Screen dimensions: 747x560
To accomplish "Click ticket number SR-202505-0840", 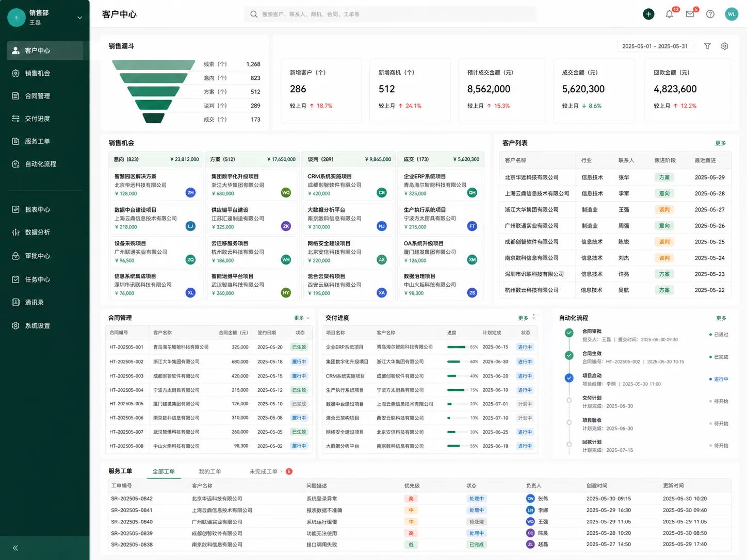I will click(132, 522).
